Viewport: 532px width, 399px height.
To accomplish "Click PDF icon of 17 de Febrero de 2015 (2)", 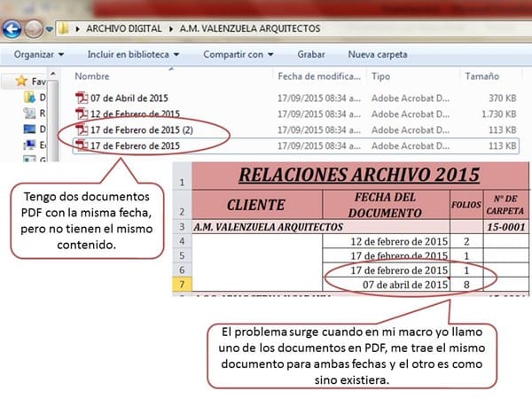I will 82,129.
